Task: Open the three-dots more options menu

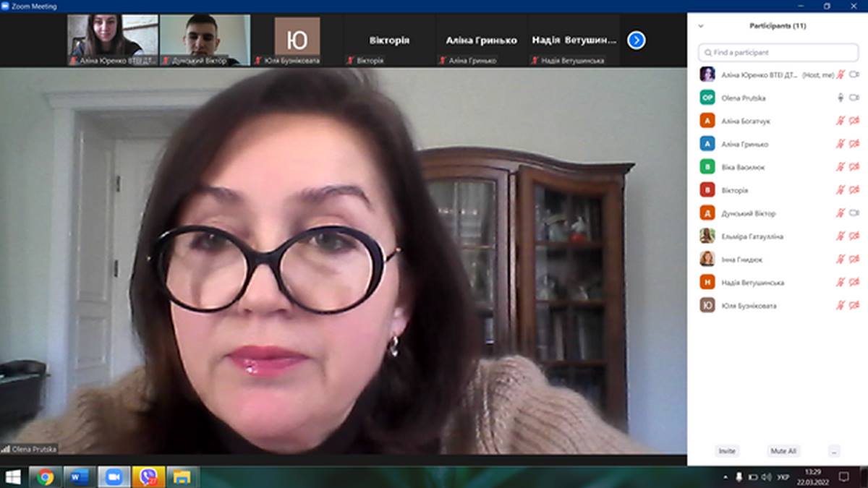Action: pyautogui.click(x=834, y=451)
